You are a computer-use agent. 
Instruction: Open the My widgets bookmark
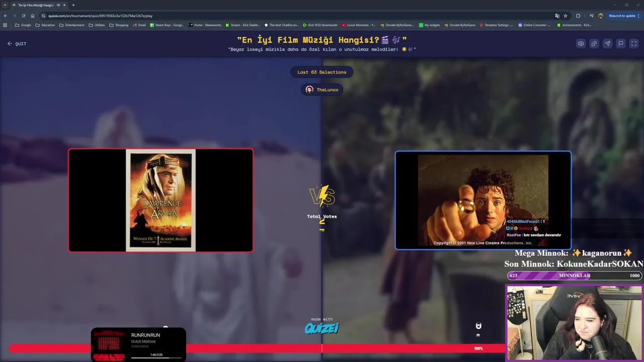[429, 25]
